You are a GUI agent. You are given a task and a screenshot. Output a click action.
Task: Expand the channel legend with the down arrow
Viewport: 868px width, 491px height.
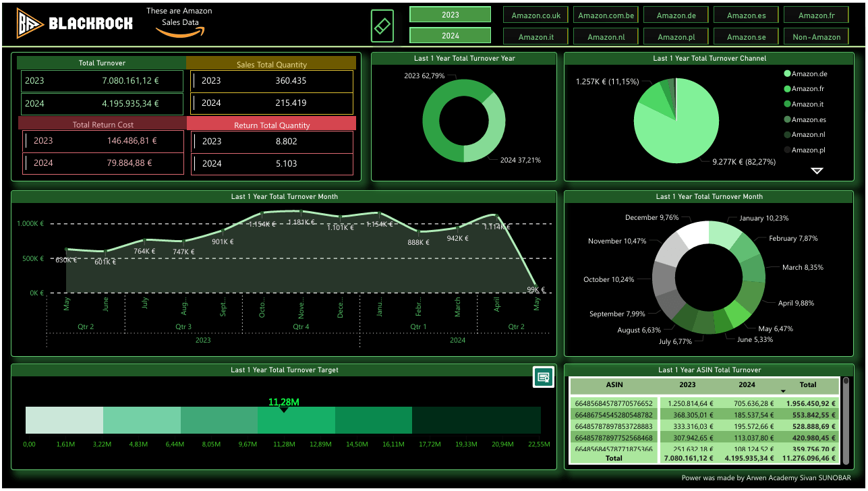pos(817,171)
